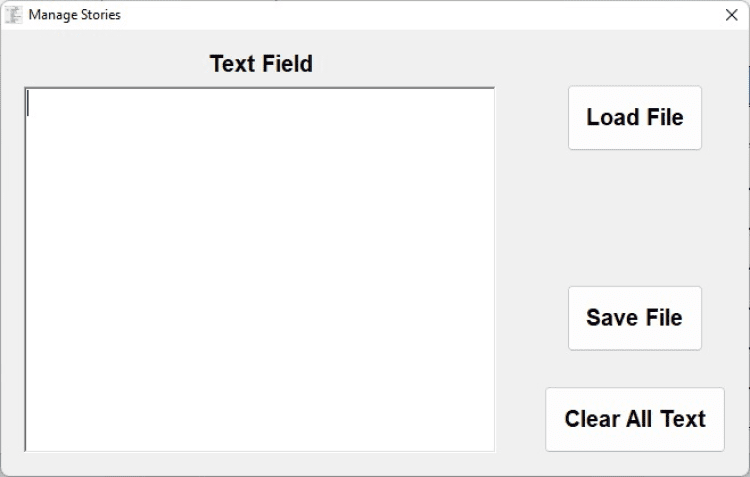Focus the large white text area
The height and width of the screenshot is (477, 750).
coord(260,269)
